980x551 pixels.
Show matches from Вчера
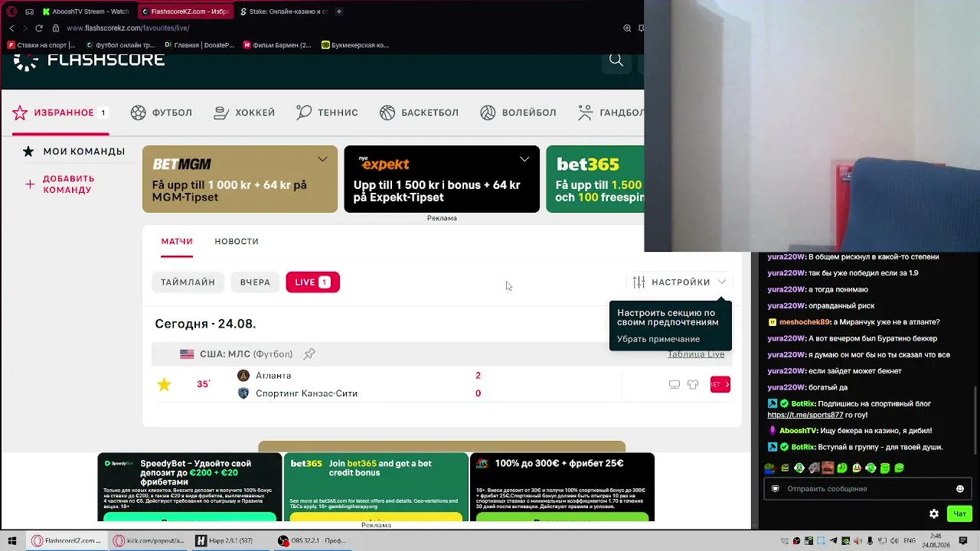(x=255, y=282)
